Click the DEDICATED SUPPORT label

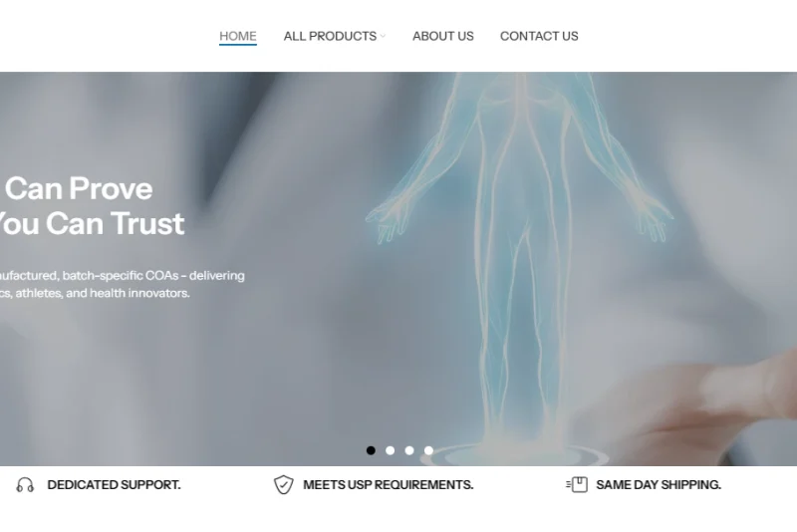click(x=114, y=485)
